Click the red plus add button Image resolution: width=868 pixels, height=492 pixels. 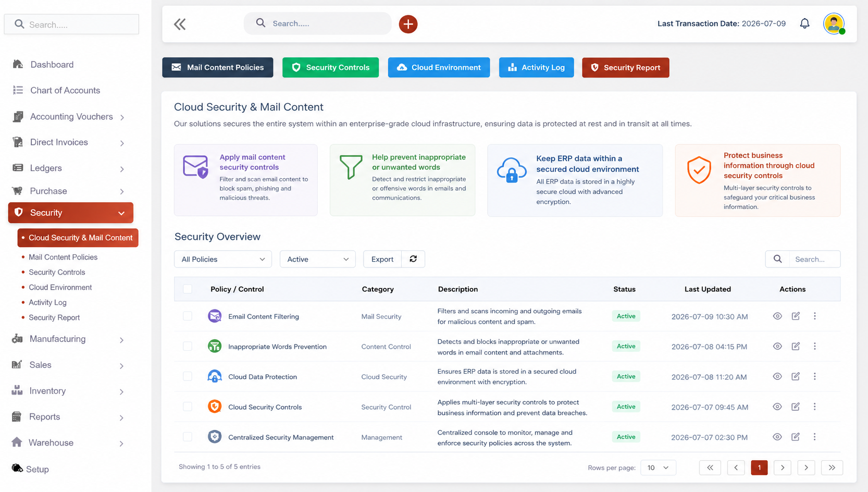pos(408,24)
